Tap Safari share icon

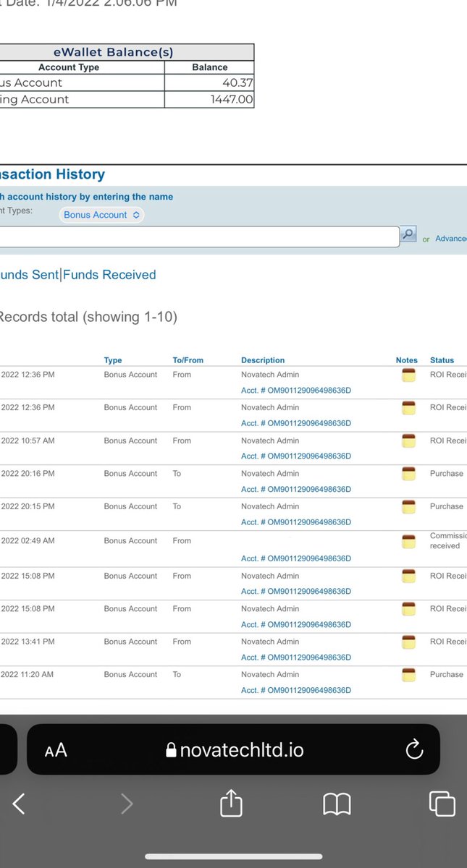pyautogui.click(x=231, y=802)
